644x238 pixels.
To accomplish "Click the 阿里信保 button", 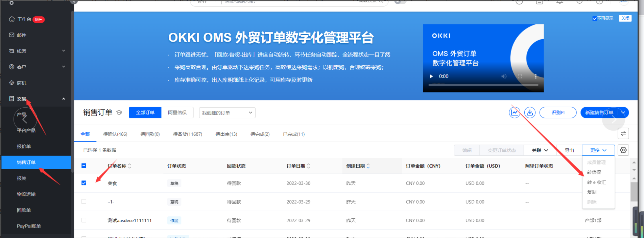I will pos(177,112).
